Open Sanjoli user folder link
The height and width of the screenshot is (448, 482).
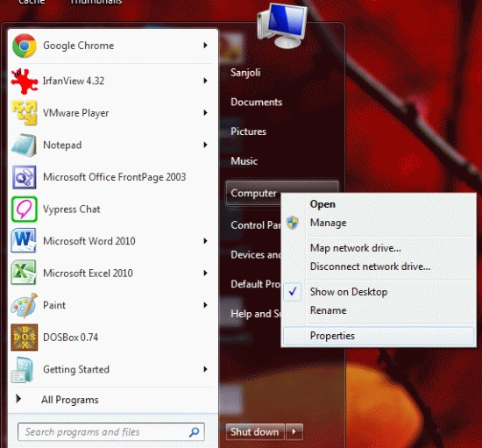click(245, 73)
